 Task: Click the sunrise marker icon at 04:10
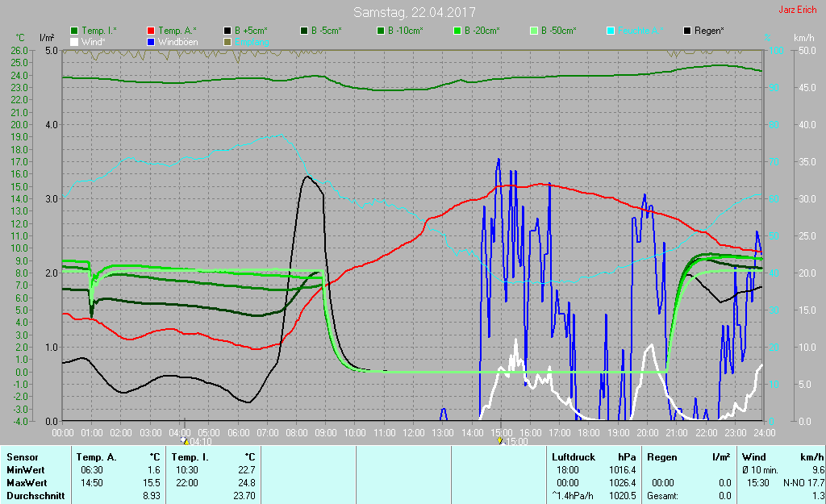[x=185, y=440]
